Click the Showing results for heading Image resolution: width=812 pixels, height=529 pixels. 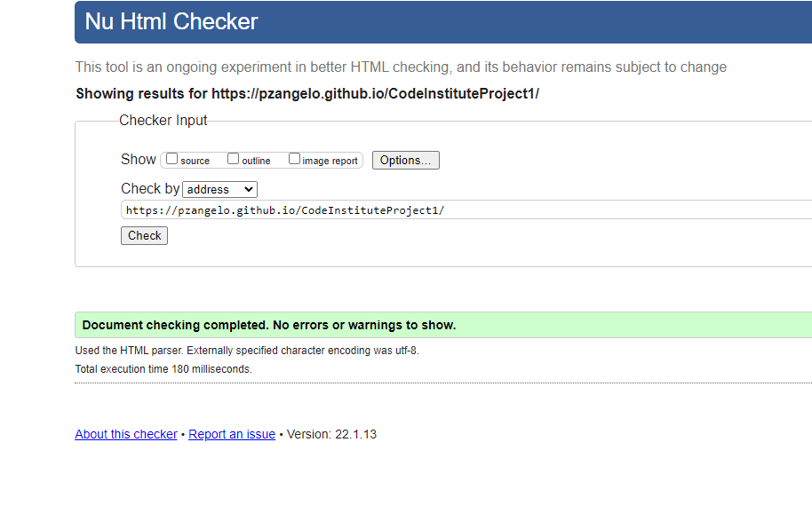coord(307,94)
